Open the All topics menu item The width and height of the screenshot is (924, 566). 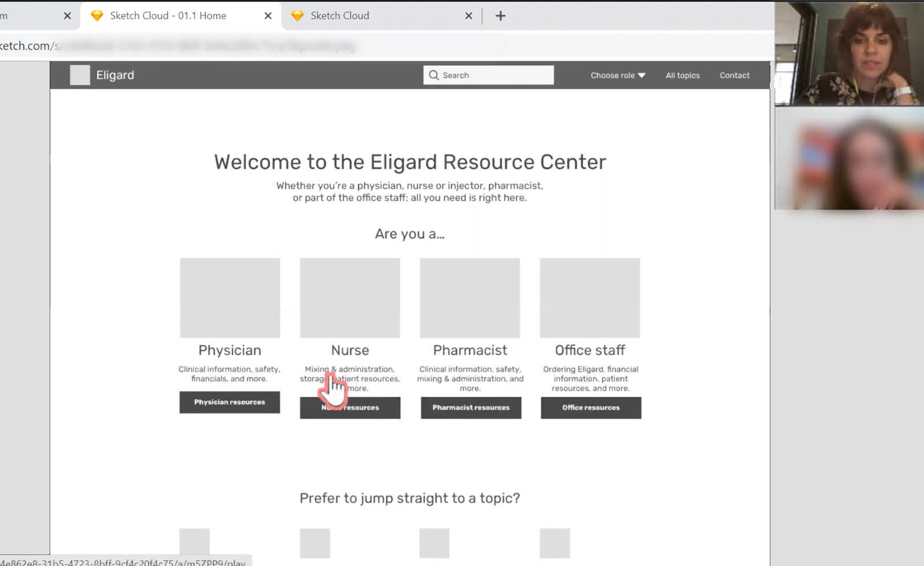[683, 75]
